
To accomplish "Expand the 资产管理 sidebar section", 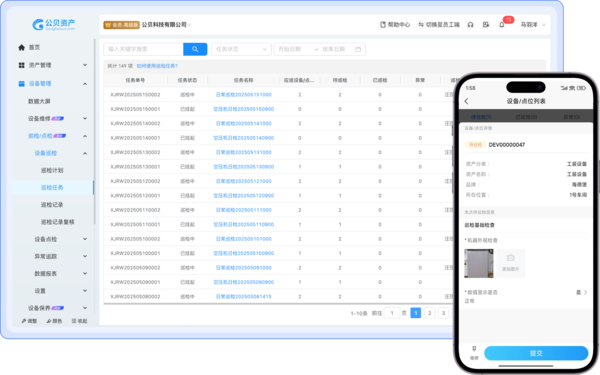I will pyautogui.click(x=85, y=65).
